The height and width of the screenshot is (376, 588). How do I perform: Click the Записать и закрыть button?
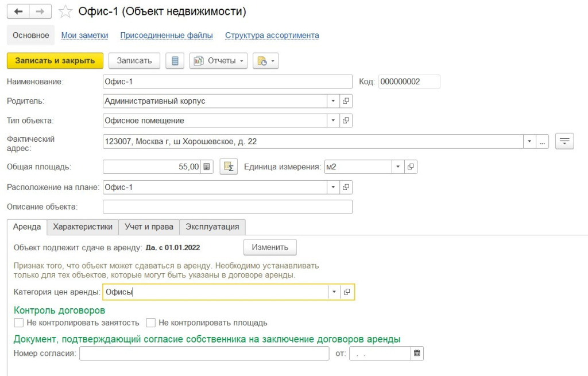(x=55, y=61)
